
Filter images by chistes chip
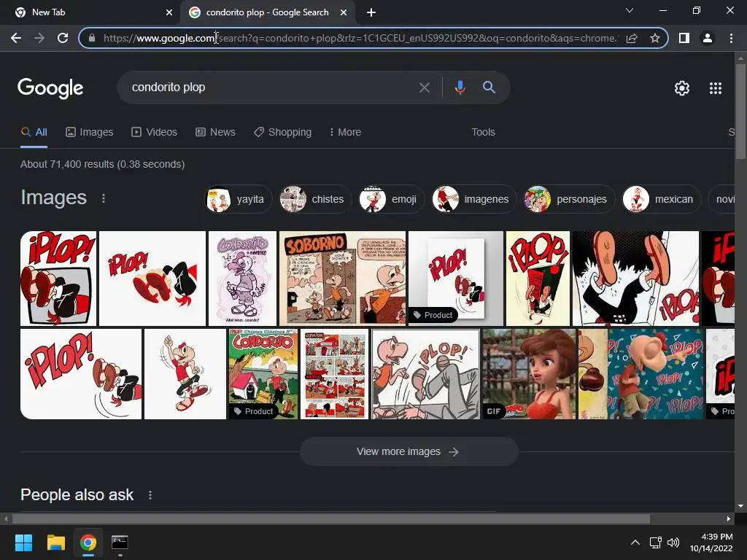coord(314,199)
